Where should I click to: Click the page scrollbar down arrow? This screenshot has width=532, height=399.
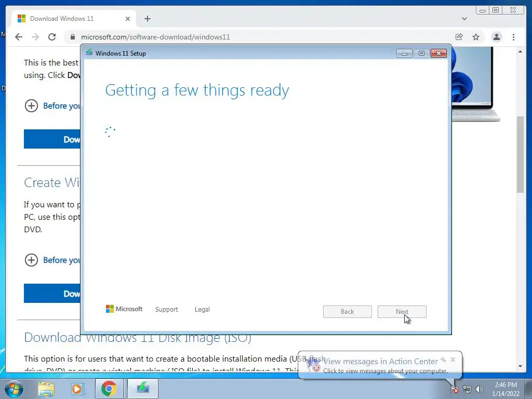click(x=521, y=366)
